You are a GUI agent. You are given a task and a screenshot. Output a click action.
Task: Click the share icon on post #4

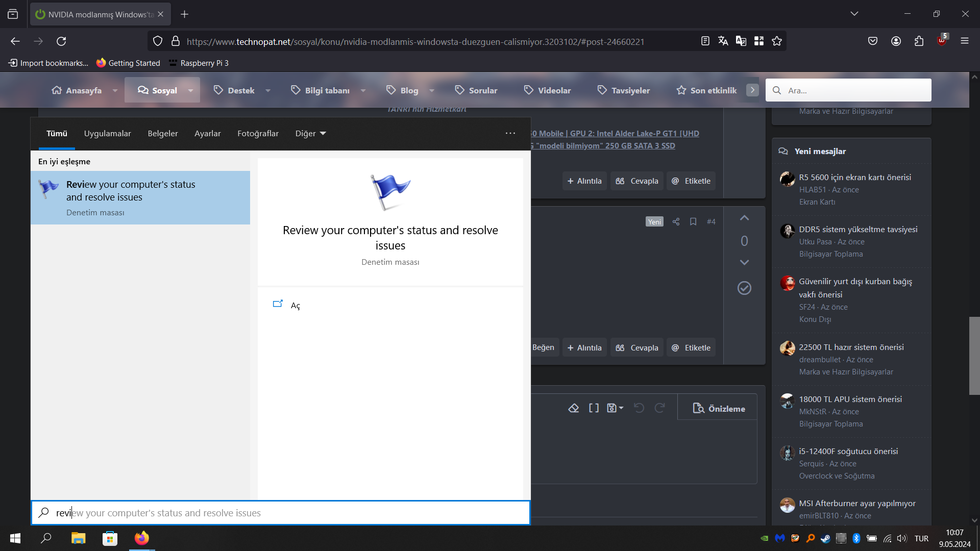(x=676, y=221)
